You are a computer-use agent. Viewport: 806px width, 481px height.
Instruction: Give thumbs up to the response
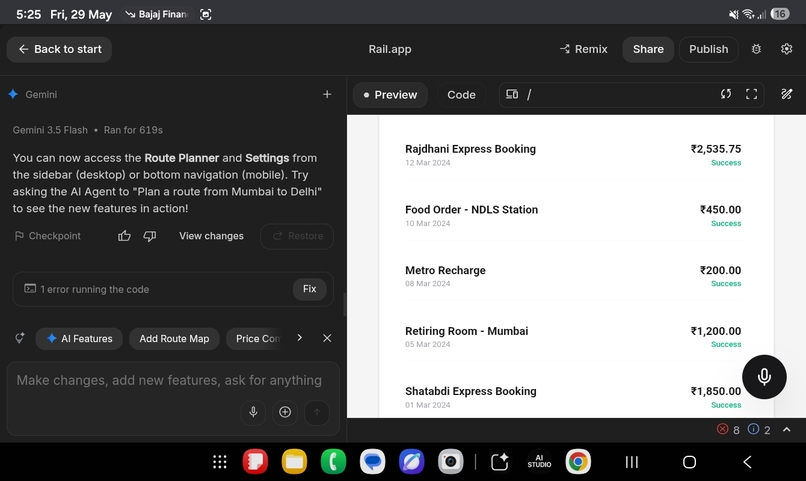click(124, 236)
